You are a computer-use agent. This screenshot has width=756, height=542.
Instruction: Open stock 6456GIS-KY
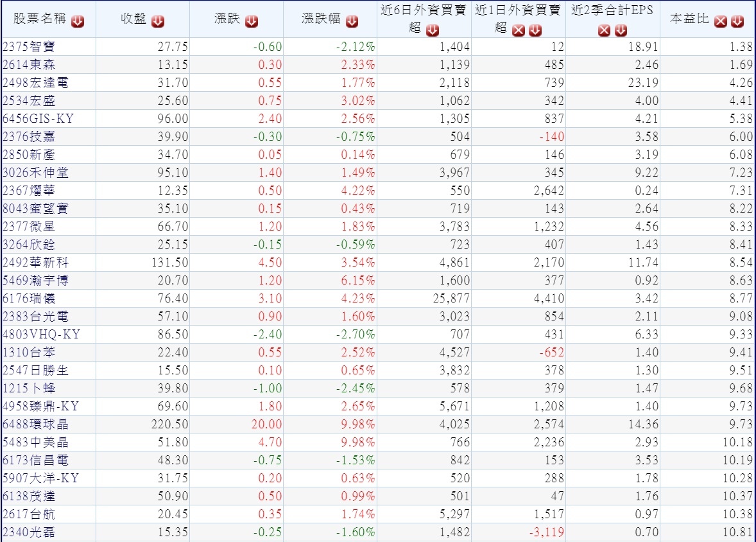[x=38, y=119]
